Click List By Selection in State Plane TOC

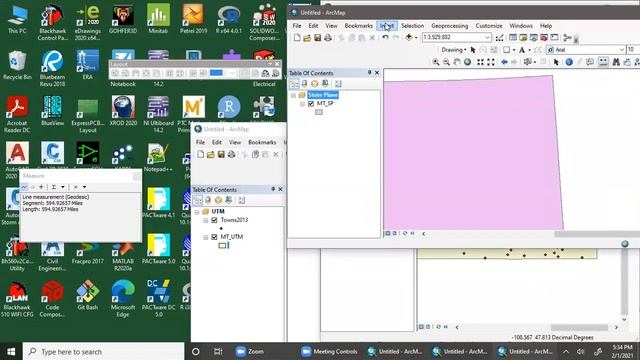pos(325,84)
